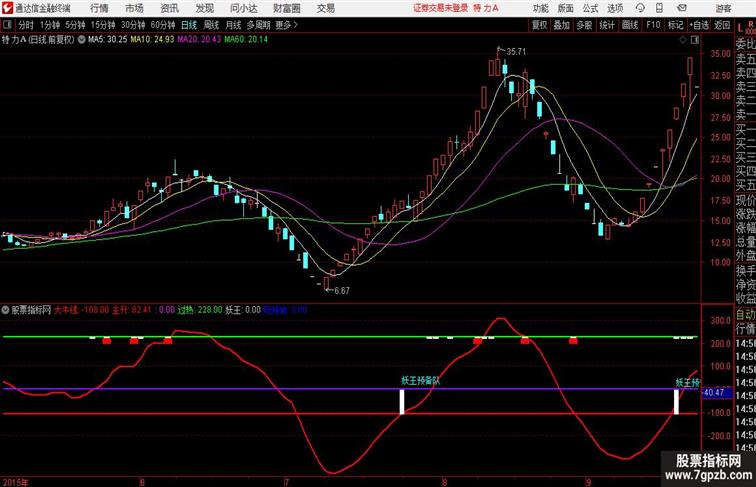
Task: Open the 问小达 menu
Action: click(x=243, y=8)
